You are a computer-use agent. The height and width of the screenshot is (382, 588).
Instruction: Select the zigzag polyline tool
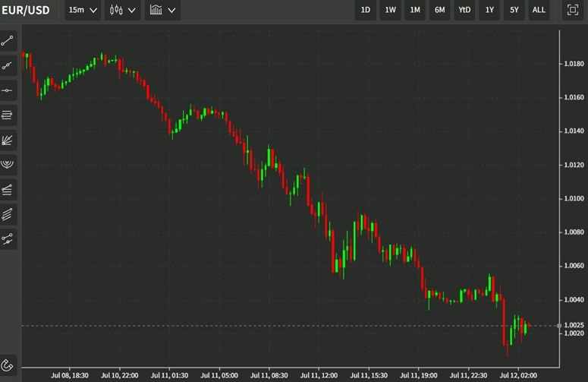[8, 239]
